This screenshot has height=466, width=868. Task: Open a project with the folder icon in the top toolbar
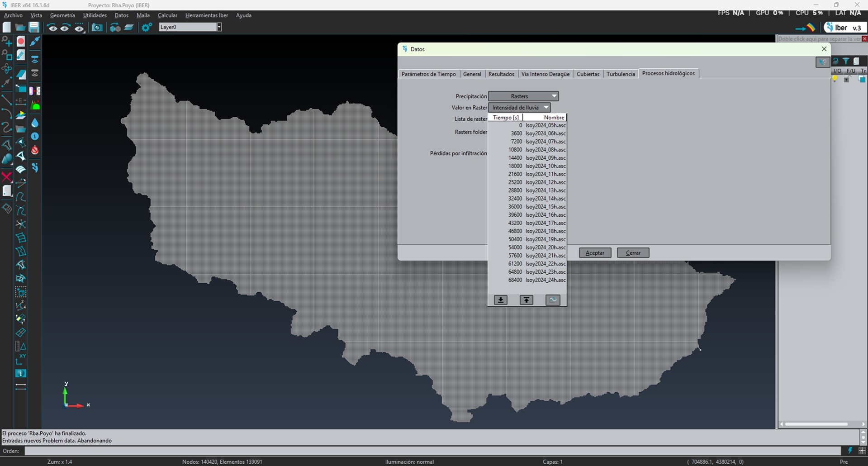[x=20, y=28]
